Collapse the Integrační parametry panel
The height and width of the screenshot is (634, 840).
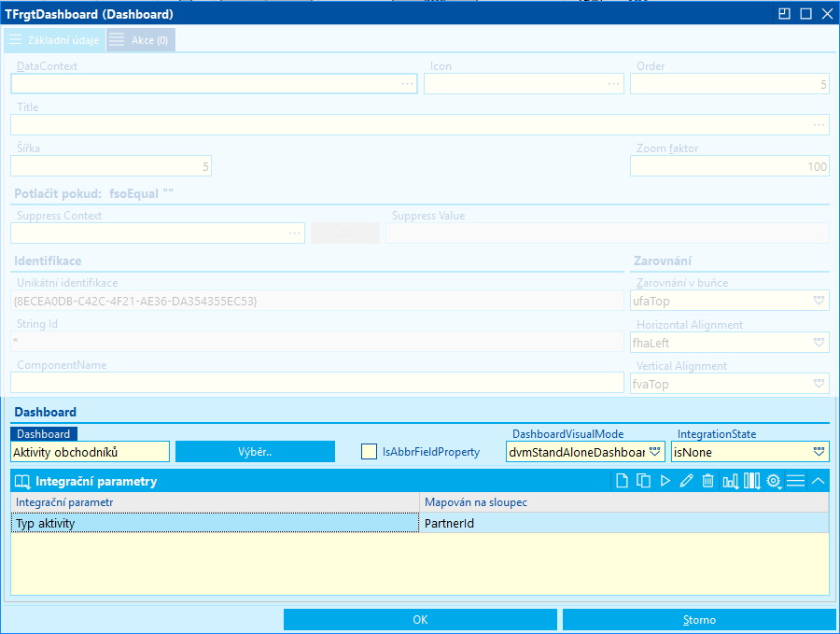(818, 481)
